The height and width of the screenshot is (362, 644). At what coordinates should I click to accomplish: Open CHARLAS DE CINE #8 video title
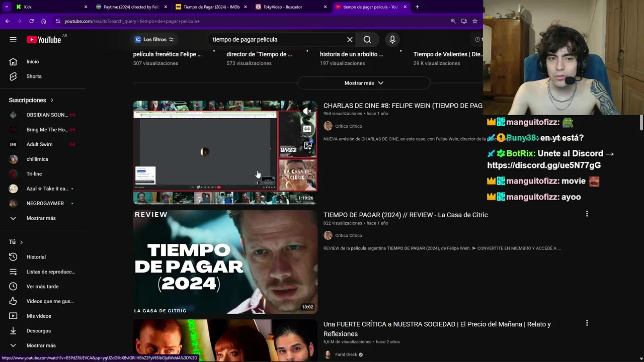click(403, 106)
